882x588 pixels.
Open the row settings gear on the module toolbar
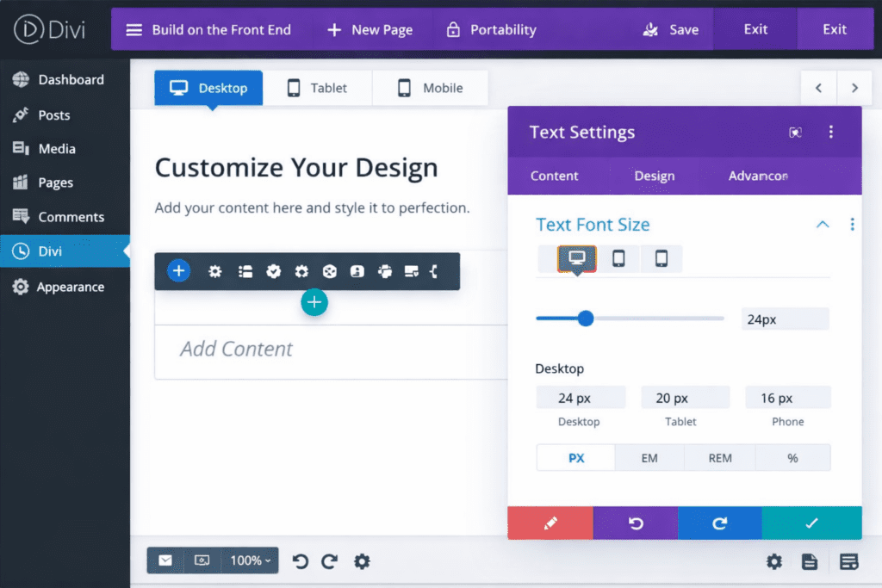(x=214, y=270)
